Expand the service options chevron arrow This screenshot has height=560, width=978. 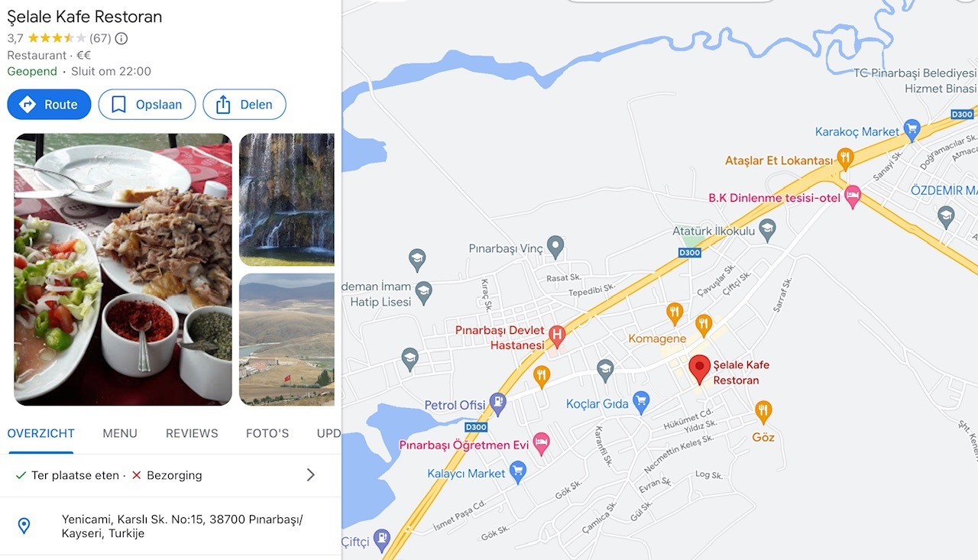[x=310, y=475]
